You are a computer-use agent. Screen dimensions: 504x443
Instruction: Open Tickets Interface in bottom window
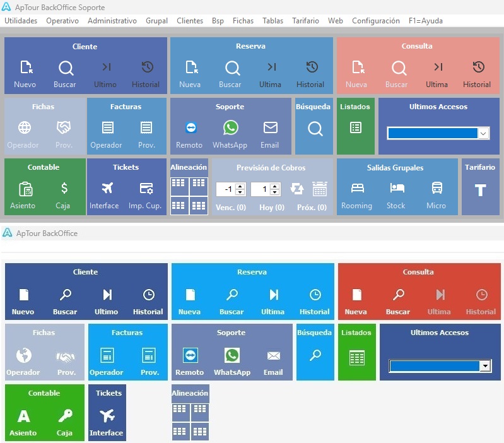(107, 423)
